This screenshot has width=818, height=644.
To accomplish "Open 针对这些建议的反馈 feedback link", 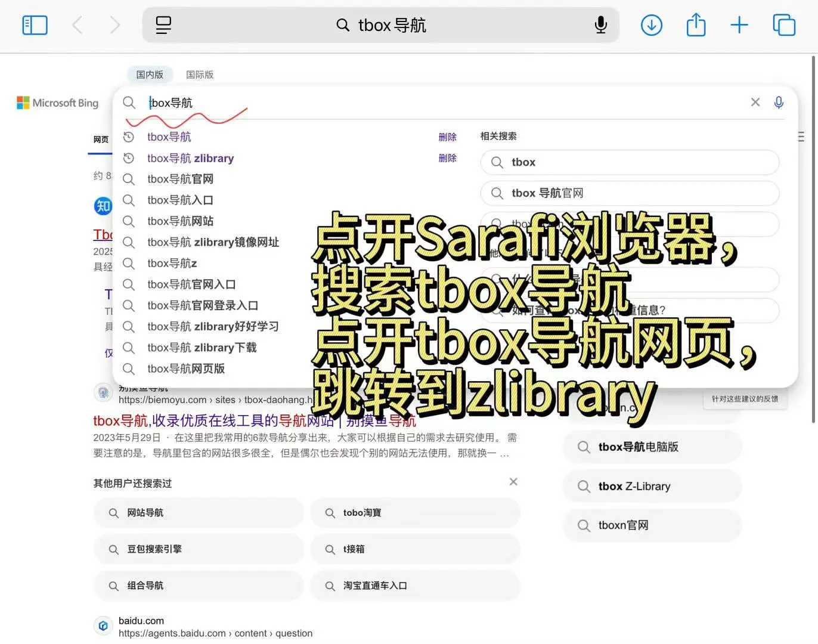I will pos(745,399).
